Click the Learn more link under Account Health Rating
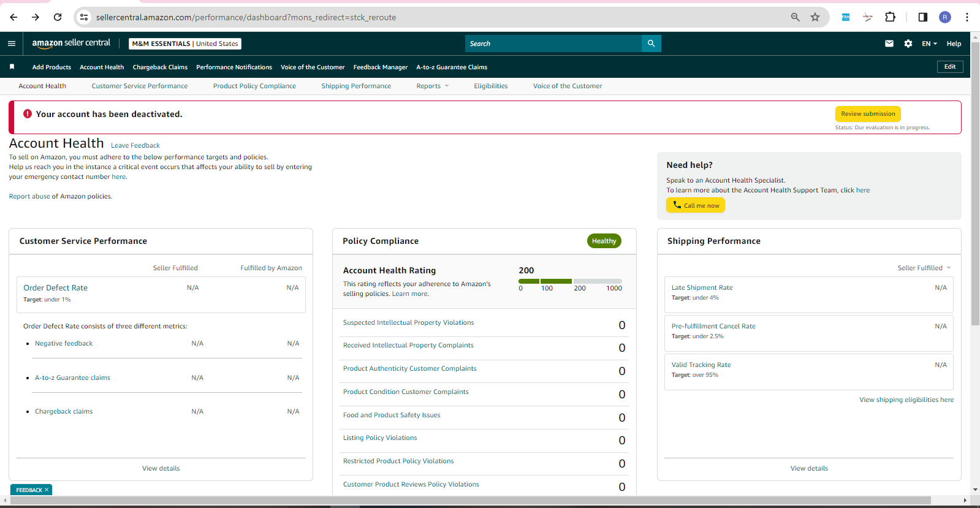 410,294
